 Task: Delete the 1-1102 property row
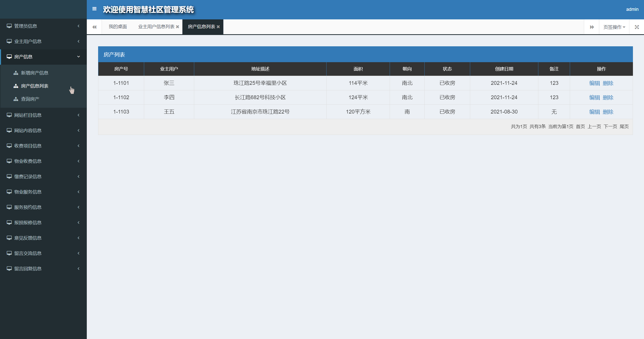click(x=608, y=97)
